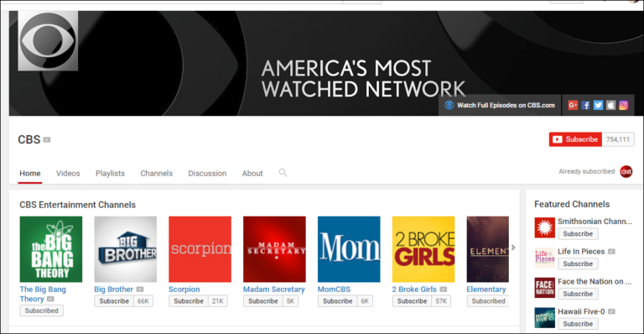The width and height of the screenshot is (644, 334).
Task: Click the Face the Nation icon
Action: tap(544, 288)
